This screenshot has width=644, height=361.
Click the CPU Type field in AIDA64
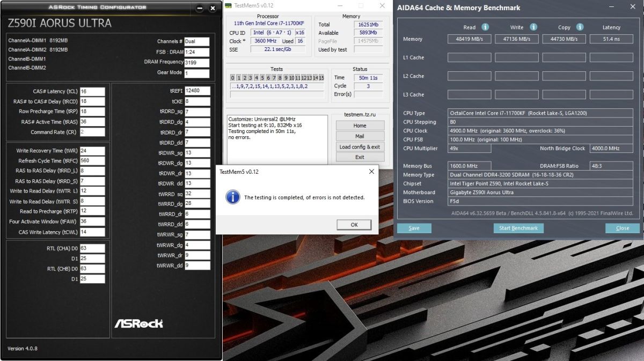540,113
